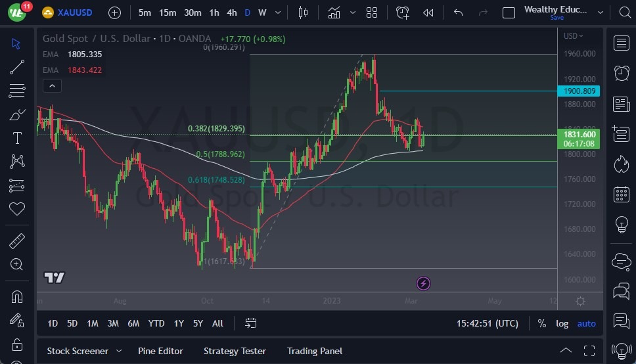
Task: Select the trend line drawing tool
Action: coord(17,66)
